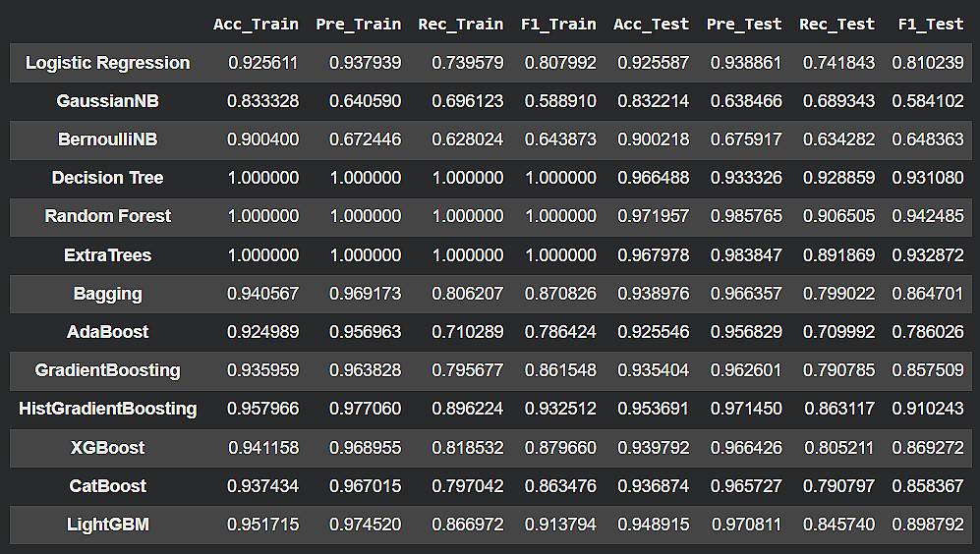Click Bagging Pre_Test value 0.966357
980x554 pixels.
746,294
